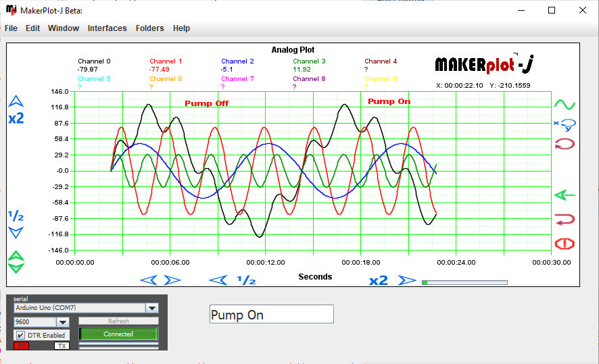Click the Channel 0 legend label

point(94,61)
